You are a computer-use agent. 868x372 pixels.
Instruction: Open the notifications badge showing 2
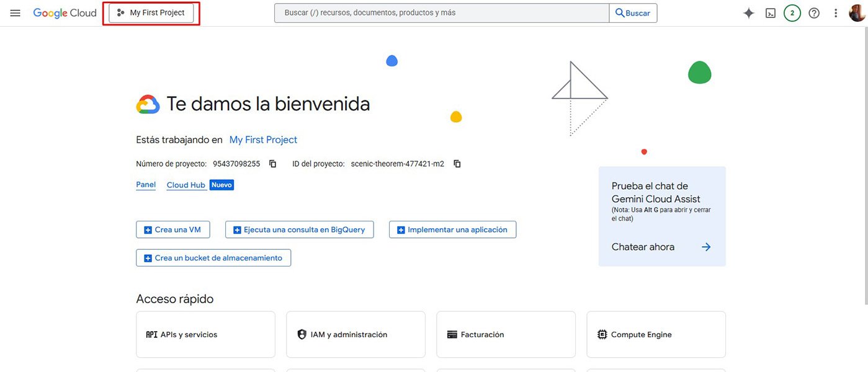coord(792,12)
